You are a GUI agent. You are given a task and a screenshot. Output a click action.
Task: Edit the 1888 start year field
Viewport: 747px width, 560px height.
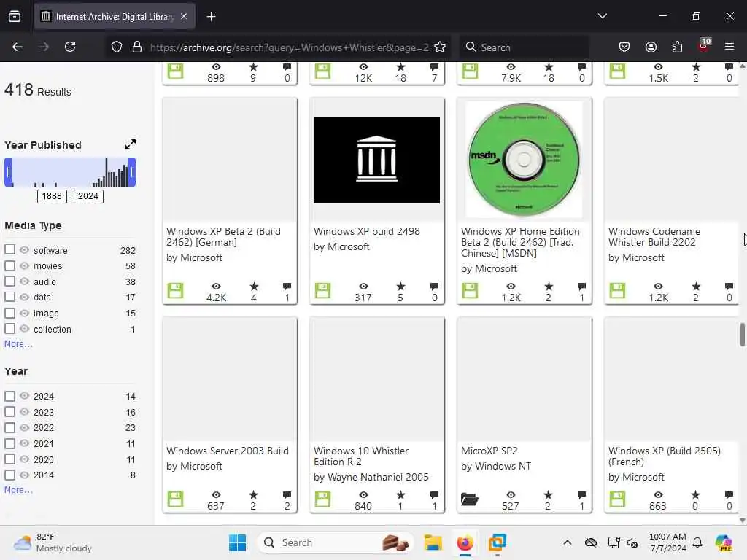pyautogui.click(x=52, y=196)
